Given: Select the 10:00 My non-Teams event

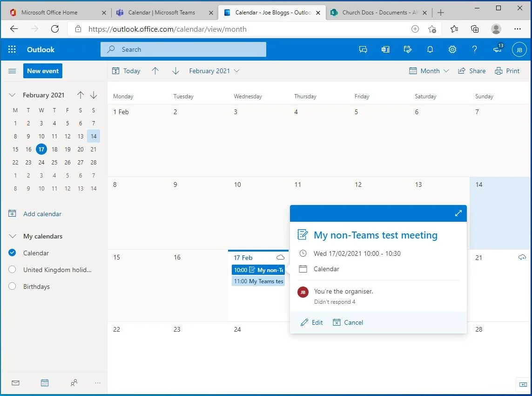Looking at the screenshot, I should tap(258, 270).
